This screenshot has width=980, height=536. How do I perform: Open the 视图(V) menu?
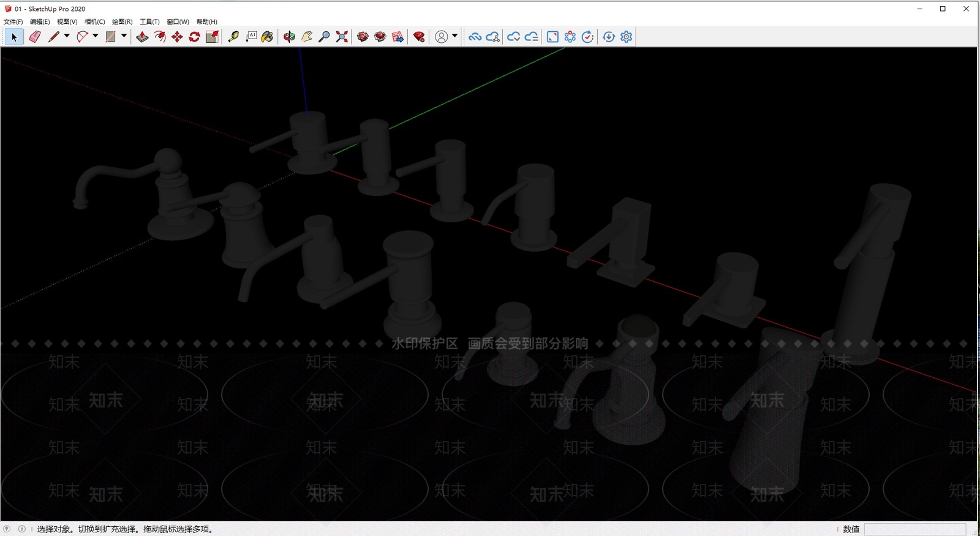coord(67,21)
